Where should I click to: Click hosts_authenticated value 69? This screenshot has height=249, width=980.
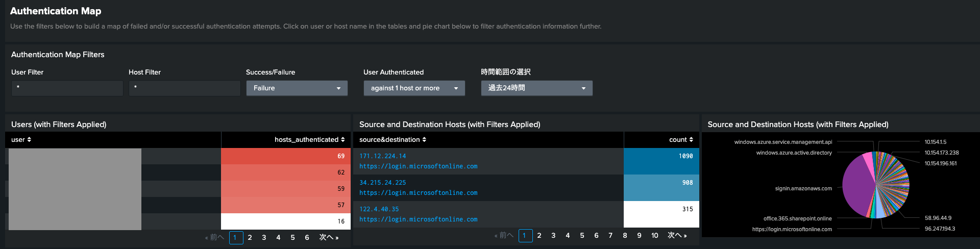pos(286,156)
